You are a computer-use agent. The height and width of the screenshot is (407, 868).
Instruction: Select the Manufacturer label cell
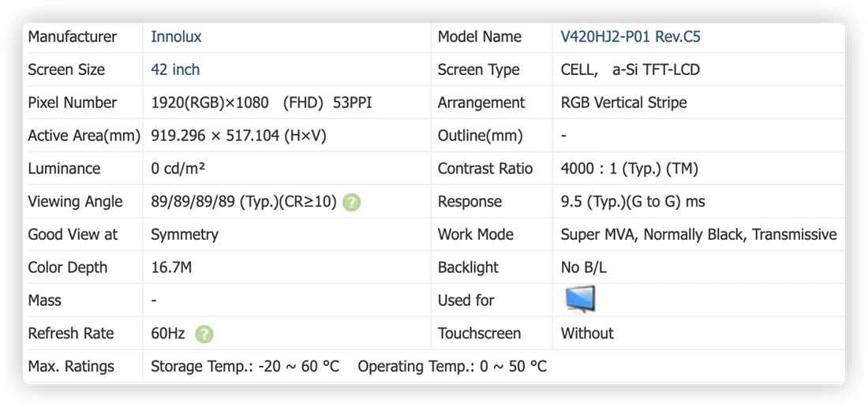point(73,37)
